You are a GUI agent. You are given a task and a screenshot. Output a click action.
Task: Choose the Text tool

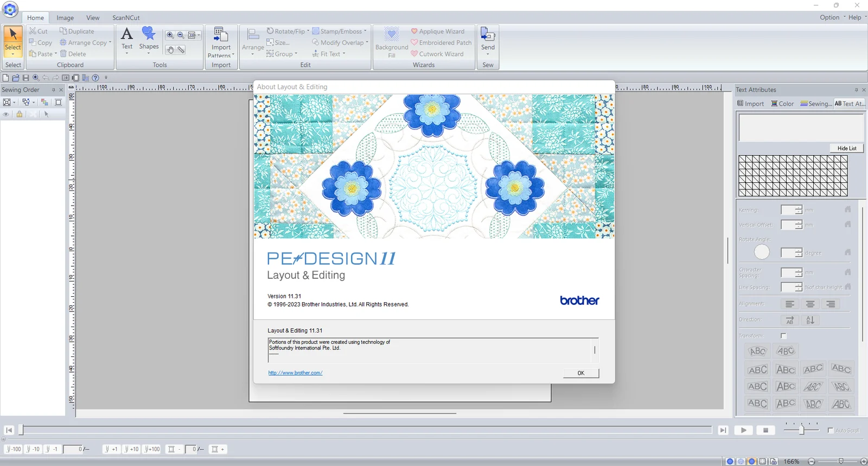tap(127, 40)
